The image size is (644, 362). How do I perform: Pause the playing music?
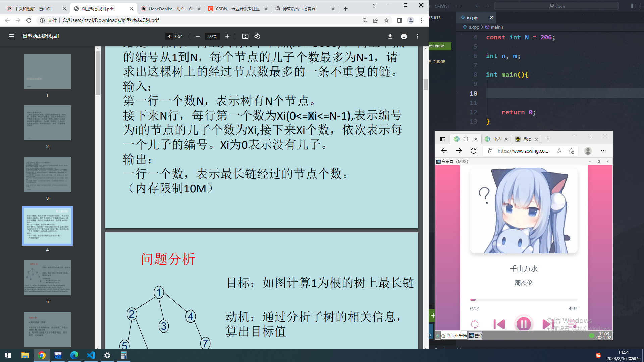point(523,324)
